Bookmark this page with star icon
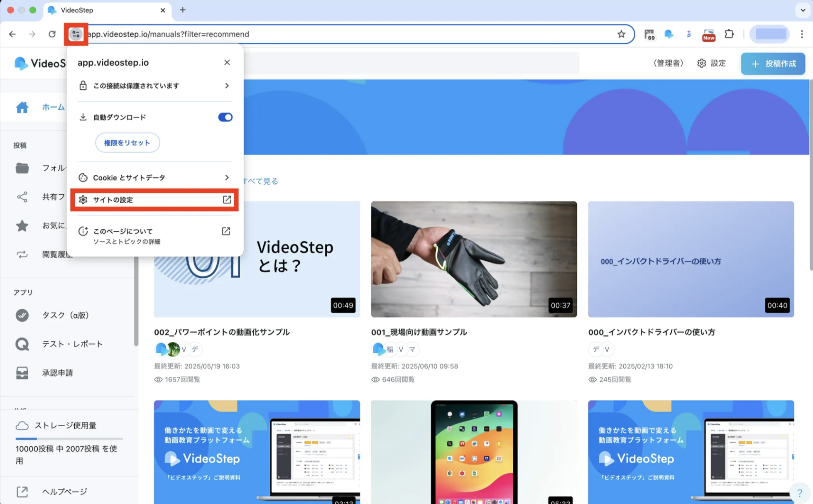 621,34
